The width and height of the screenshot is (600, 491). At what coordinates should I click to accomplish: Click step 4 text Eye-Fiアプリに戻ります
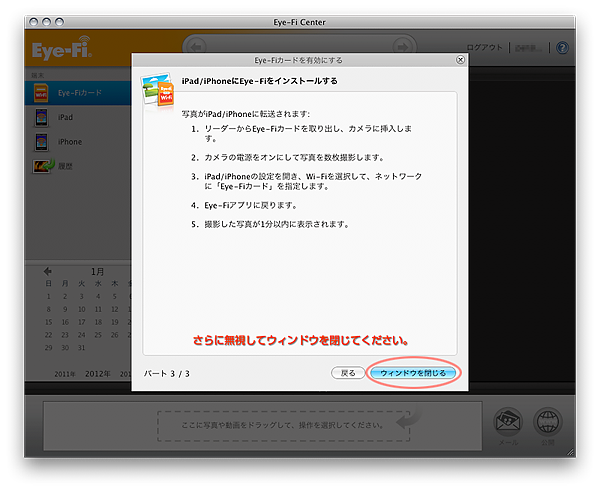tap(250, 206)
